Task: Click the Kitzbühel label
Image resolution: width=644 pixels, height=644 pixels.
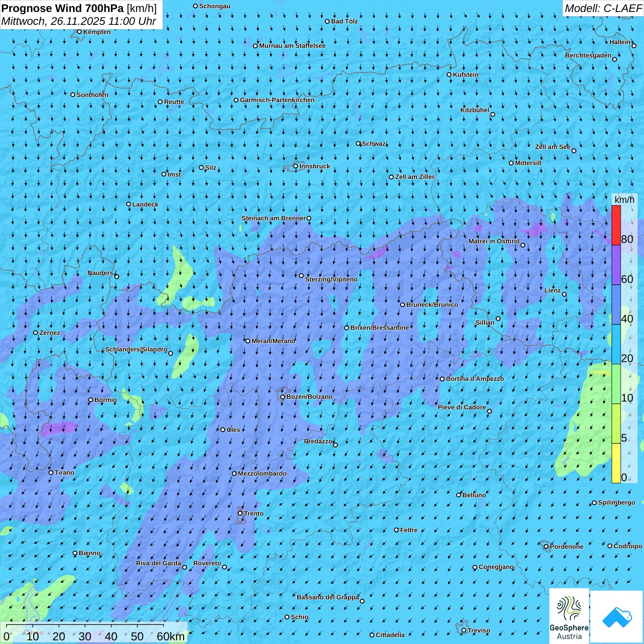Action: point(475,110)
